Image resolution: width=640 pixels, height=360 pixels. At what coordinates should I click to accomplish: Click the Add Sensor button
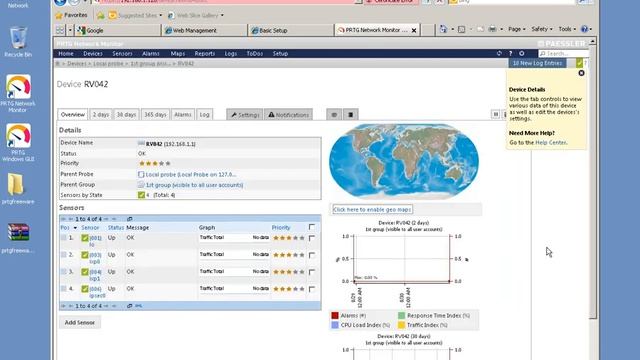[x=80, y=322]
